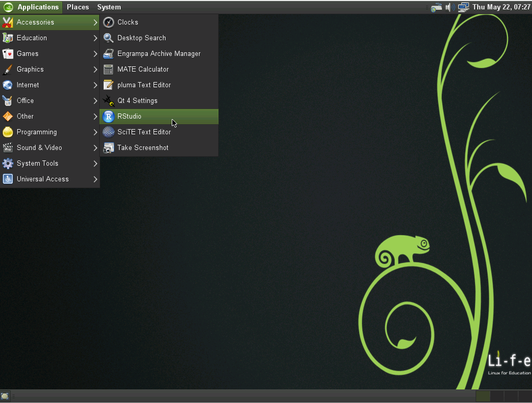The height and width of the screenshot is (403, 532).
Task: Click the Universal Access wheelchair icon
Action: (x=7, y=179)
